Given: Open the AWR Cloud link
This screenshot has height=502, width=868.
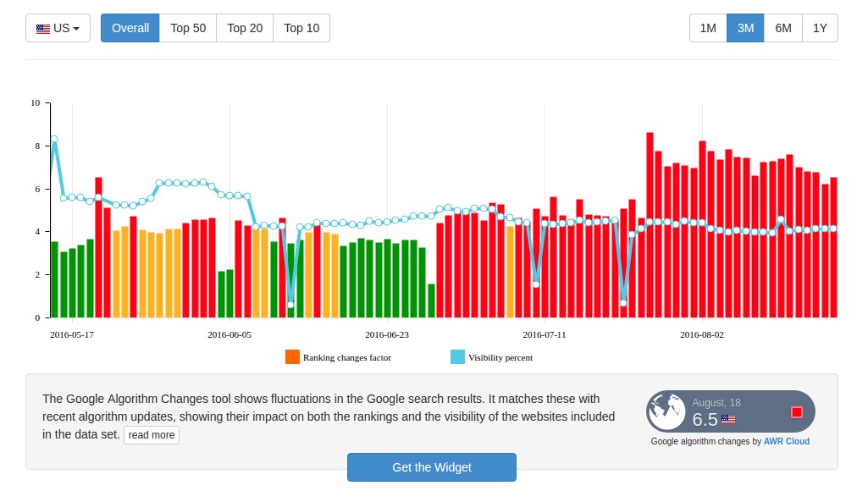Looking at the screenshot, I should coord(787,441).
